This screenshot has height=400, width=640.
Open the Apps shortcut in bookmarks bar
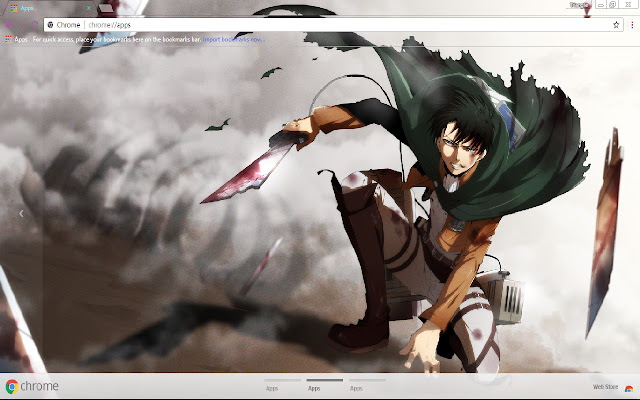[16, 40]
